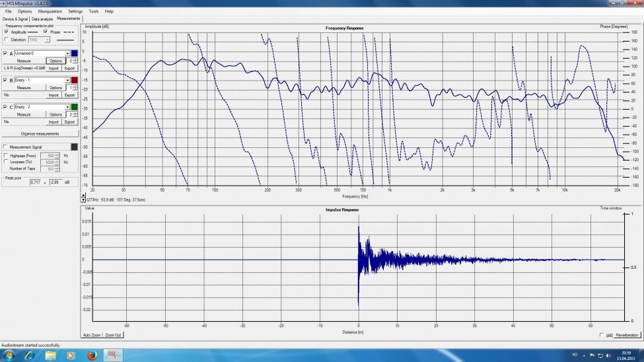This screenshot has height=362, width=644.
Task: Toggle visibility of measurement C
Action: point(5,107)
